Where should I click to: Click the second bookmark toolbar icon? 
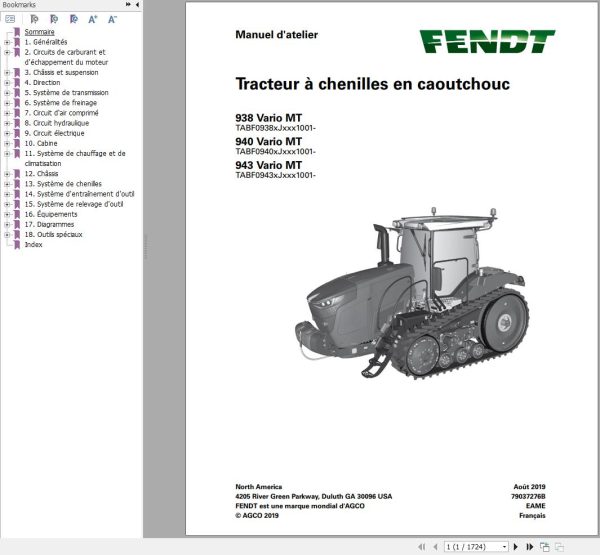[54, 19]
